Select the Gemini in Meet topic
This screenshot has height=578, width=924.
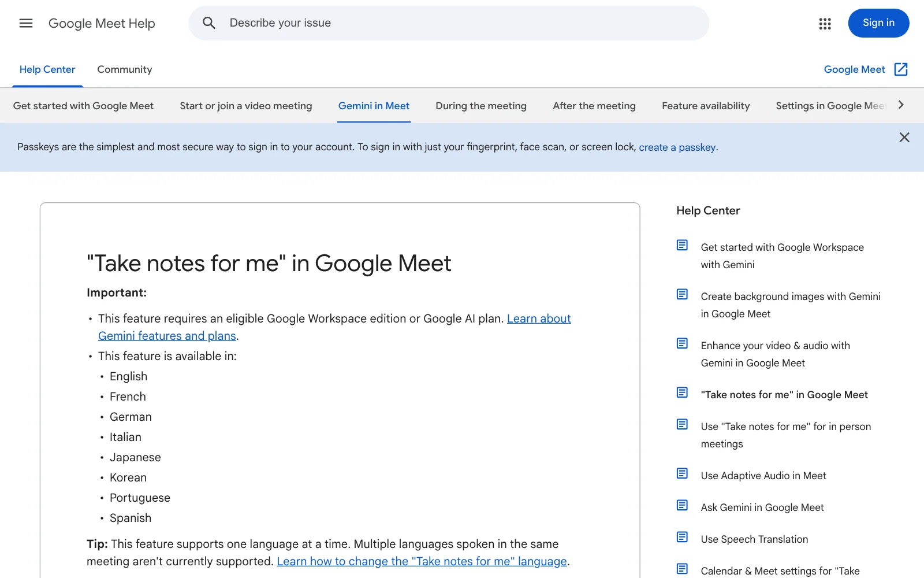(374, 106)
